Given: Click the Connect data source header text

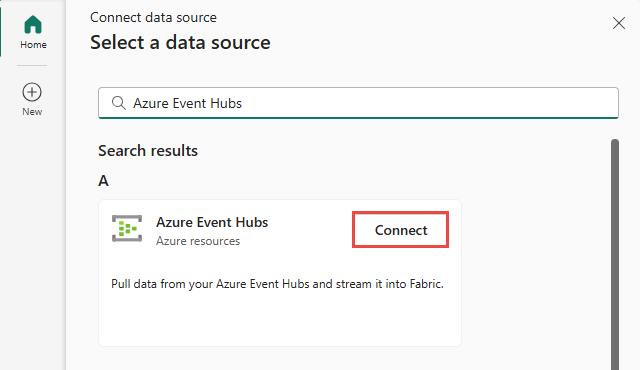Looking at the screenshot, I should [153, 18].
